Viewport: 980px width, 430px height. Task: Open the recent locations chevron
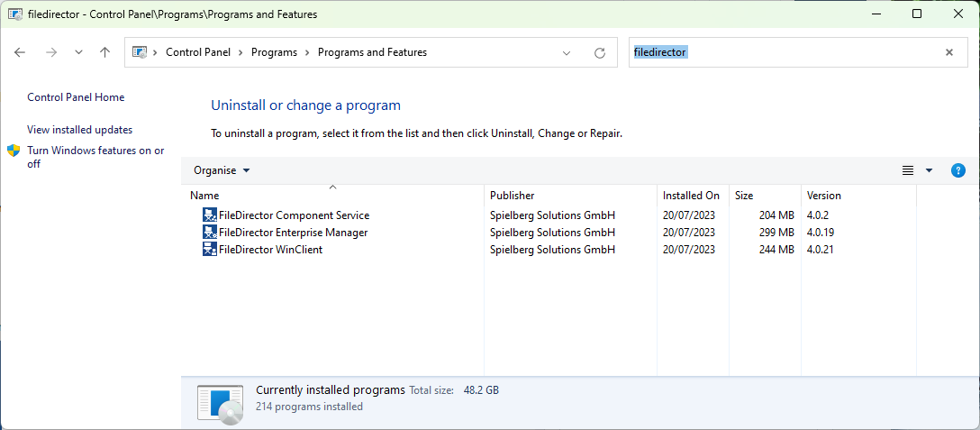[x=78, y=52]
